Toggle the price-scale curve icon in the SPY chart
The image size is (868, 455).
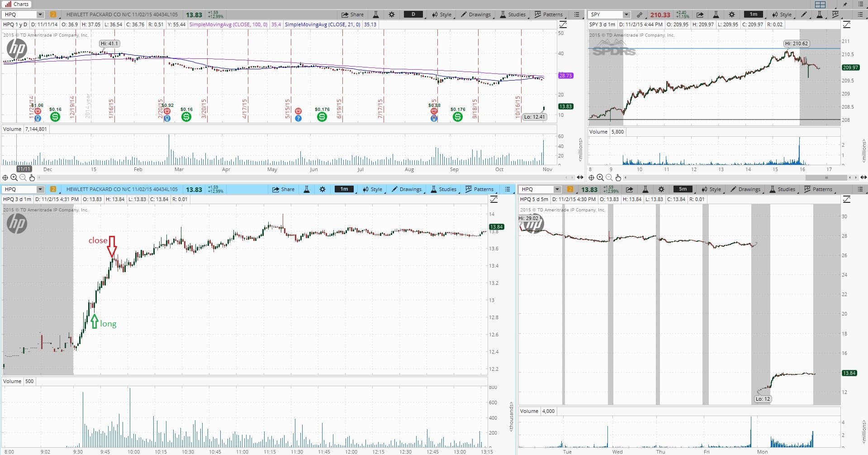(847, 24)
